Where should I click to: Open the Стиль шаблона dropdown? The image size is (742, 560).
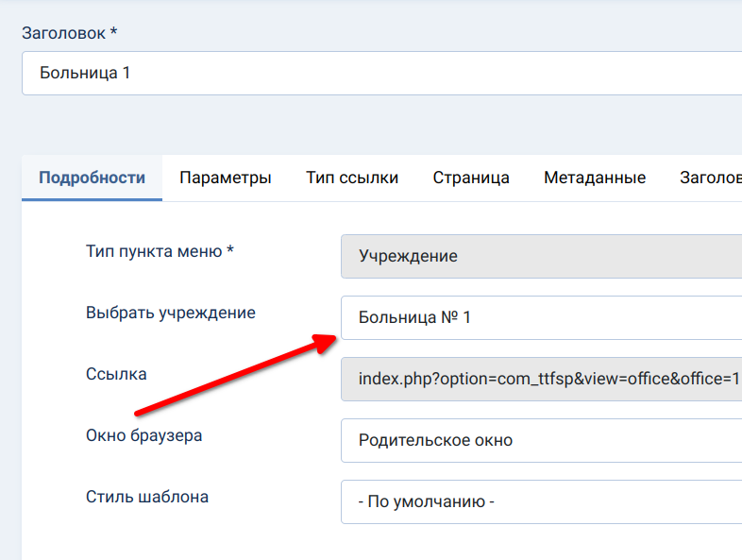tap(540, 501)
